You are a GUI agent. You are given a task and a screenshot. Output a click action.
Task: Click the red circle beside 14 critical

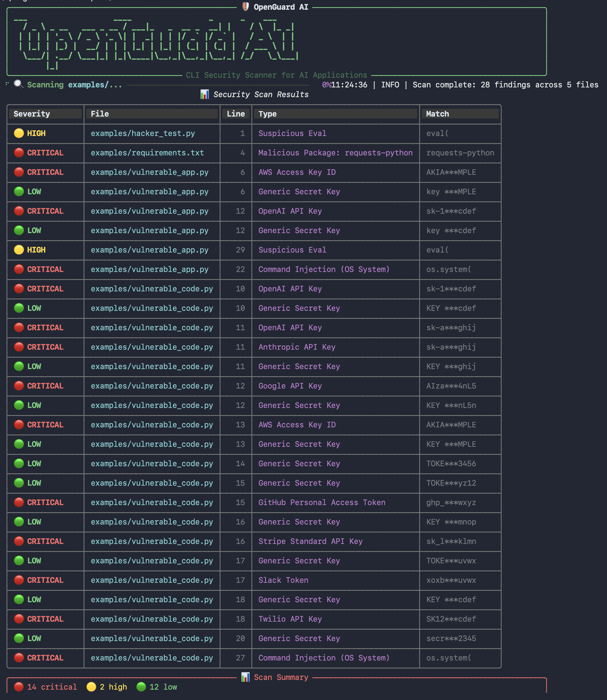tap(19, 687)
